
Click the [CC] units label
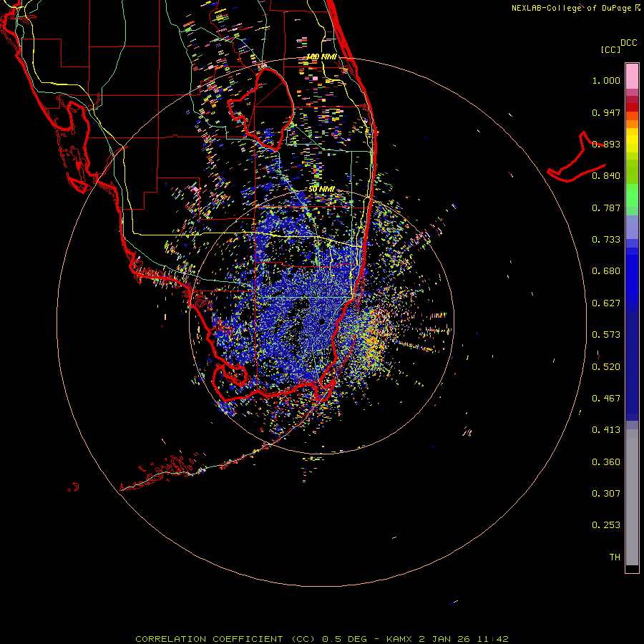point(611,49)
